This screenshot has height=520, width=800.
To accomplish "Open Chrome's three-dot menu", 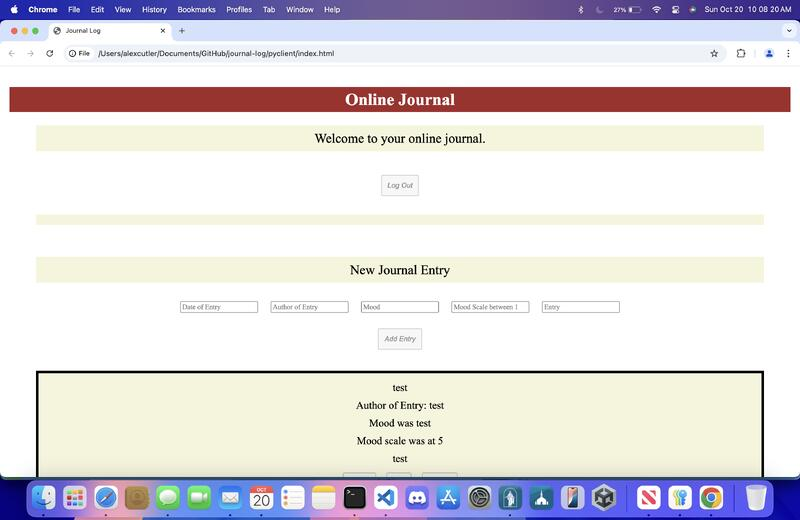I will pyautogui.click(x=788, y=54).
